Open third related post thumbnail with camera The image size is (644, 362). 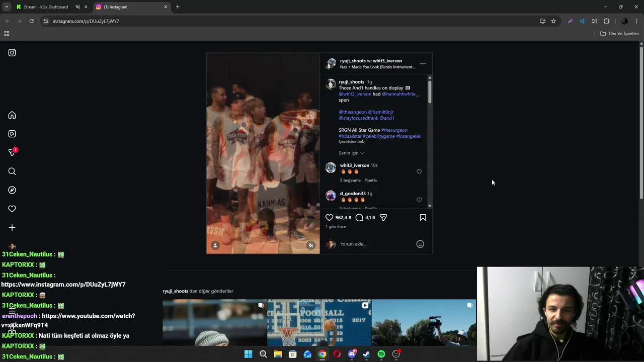(424, 323)
